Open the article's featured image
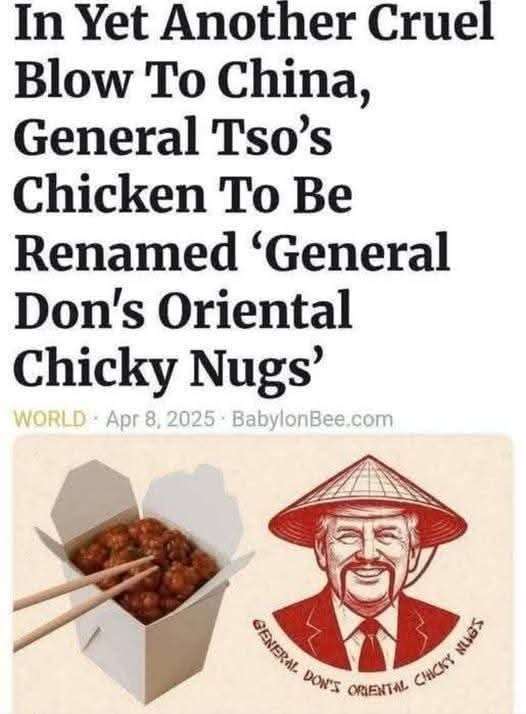Viewport: 526px width, 714px height. pos(263,574)
